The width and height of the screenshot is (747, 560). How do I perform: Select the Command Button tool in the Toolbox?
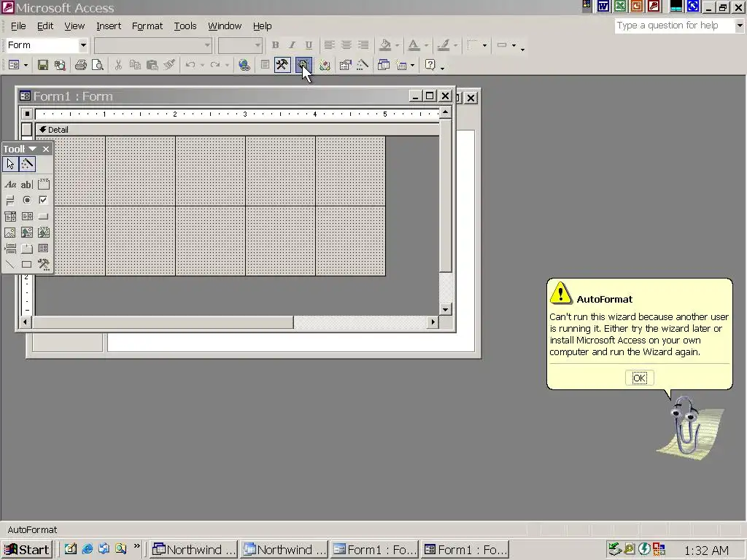[43, 217]
